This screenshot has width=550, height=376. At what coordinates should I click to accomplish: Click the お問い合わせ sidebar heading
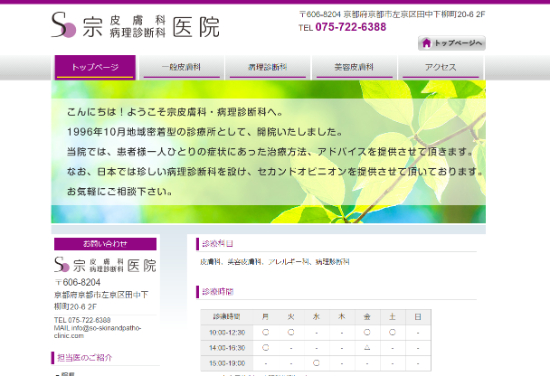click(x=105, y=244)
